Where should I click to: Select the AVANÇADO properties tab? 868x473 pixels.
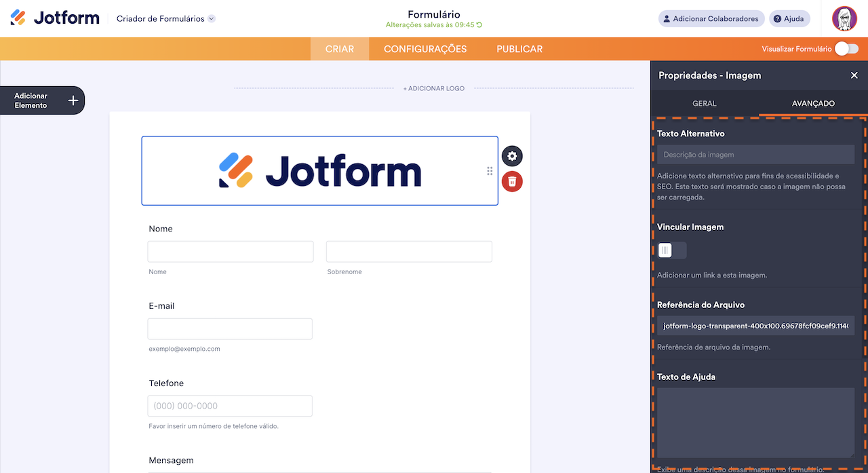coord(813,103)
